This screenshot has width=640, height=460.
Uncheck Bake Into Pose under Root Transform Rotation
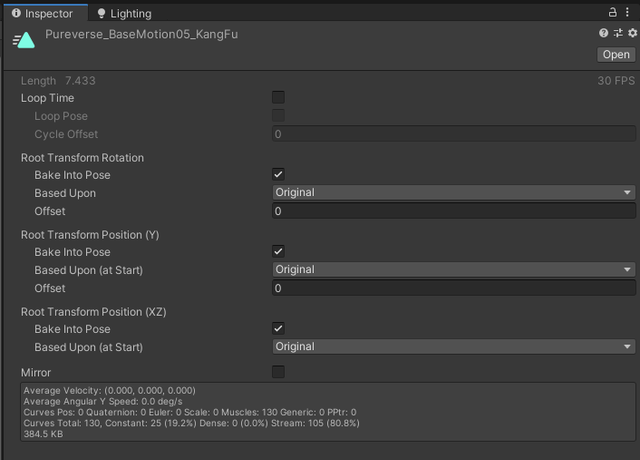click(x=278, y=175)
